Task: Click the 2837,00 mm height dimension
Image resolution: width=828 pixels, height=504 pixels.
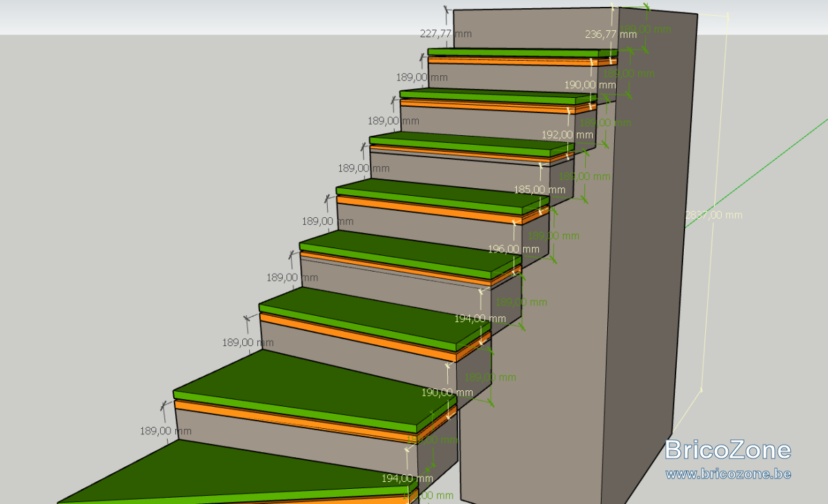Action: 713,215
